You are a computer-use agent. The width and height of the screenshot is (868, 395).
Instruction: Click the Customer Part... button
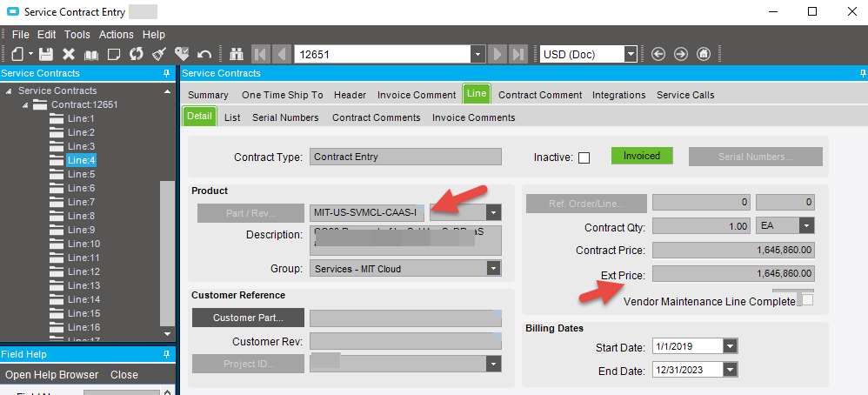pyautogui.click(x=248, y=318)
